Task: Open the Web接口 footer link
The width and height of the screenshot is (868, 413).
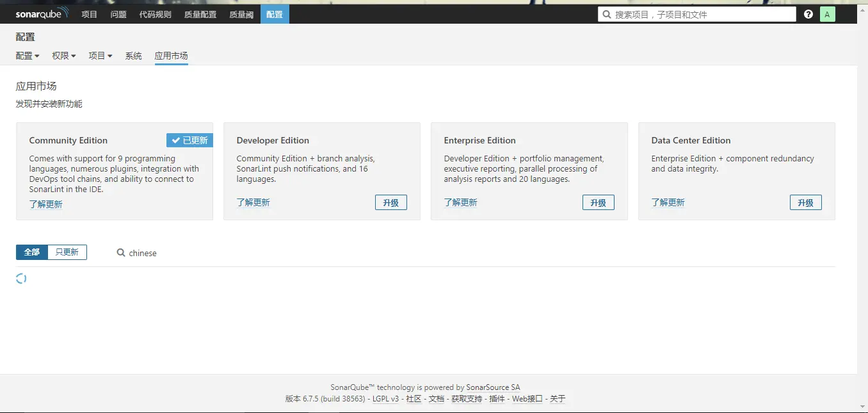Action: 527,398
